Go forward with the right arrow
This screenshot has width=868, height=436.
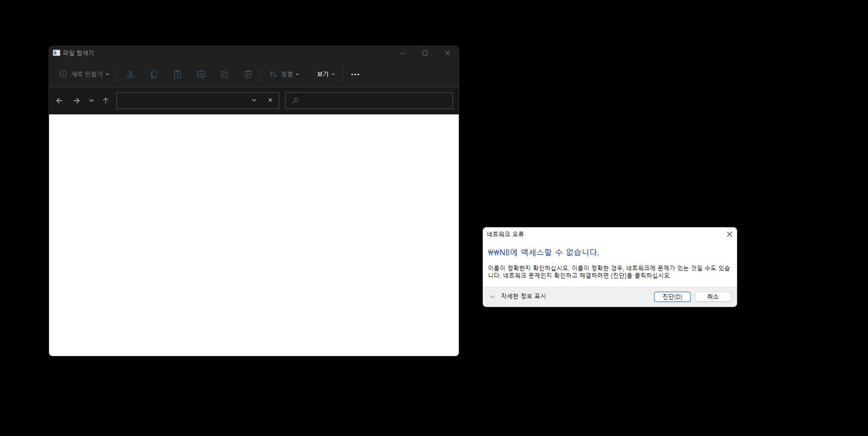point(77,101)
